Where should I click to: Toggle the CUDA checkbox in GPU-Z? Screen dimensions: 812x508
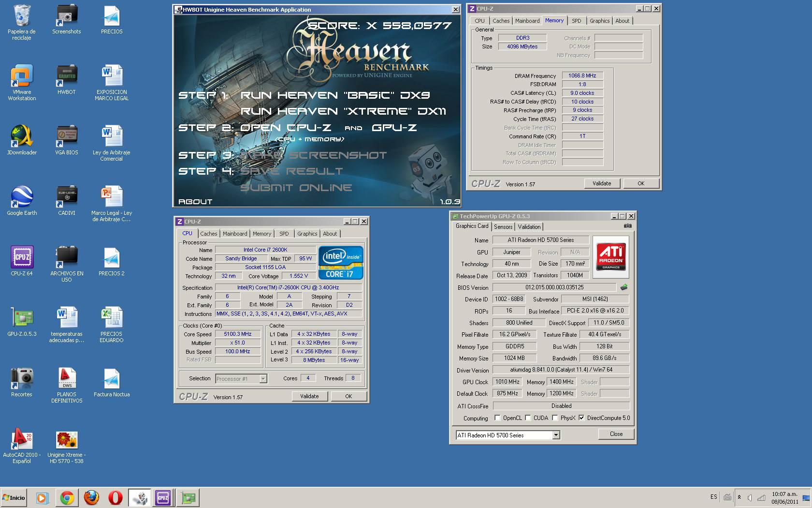click(528, 418)
